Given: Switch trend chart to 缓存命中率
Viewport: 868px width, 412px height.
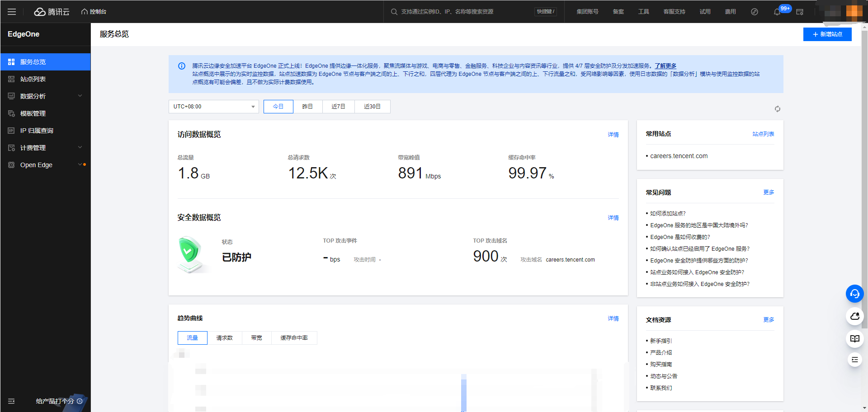Looking at the screenshot, I should 294,338.
